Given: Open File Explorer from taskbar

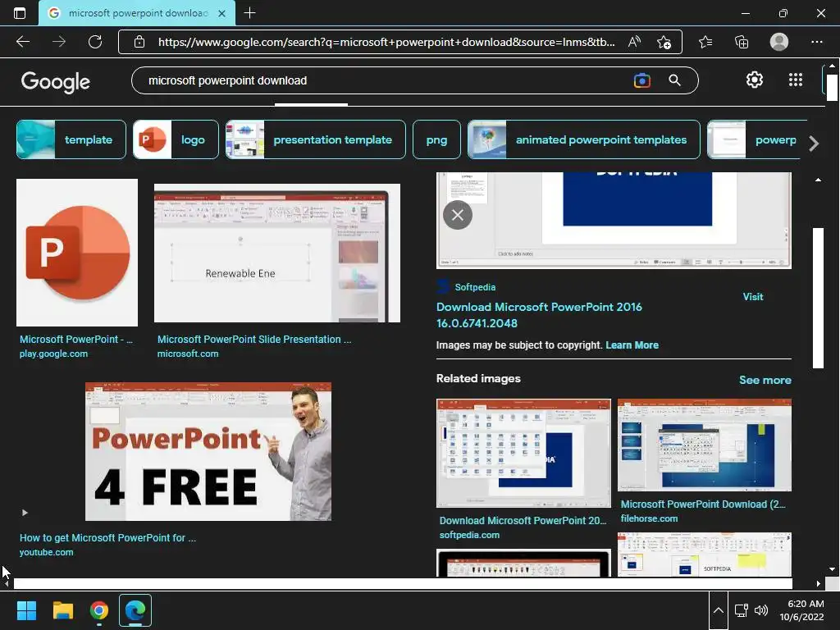Looking at the screenshot, I should [x=62, y=610].
